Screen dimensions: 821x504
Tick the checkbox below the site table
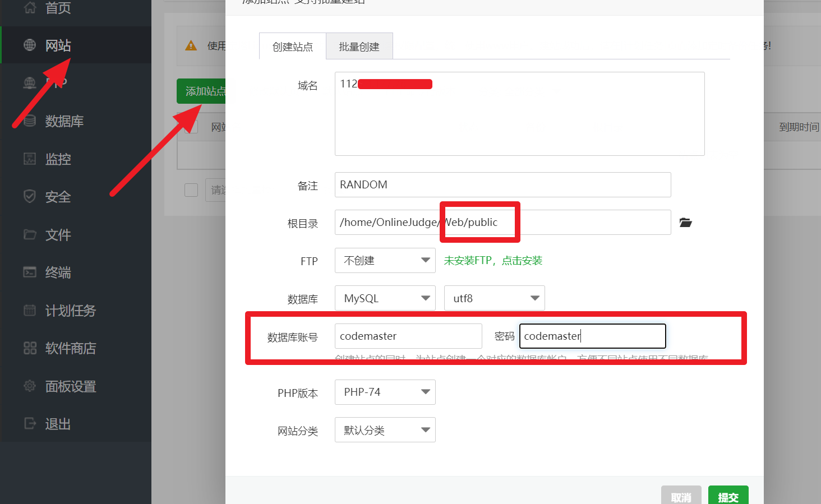point(191,190)
